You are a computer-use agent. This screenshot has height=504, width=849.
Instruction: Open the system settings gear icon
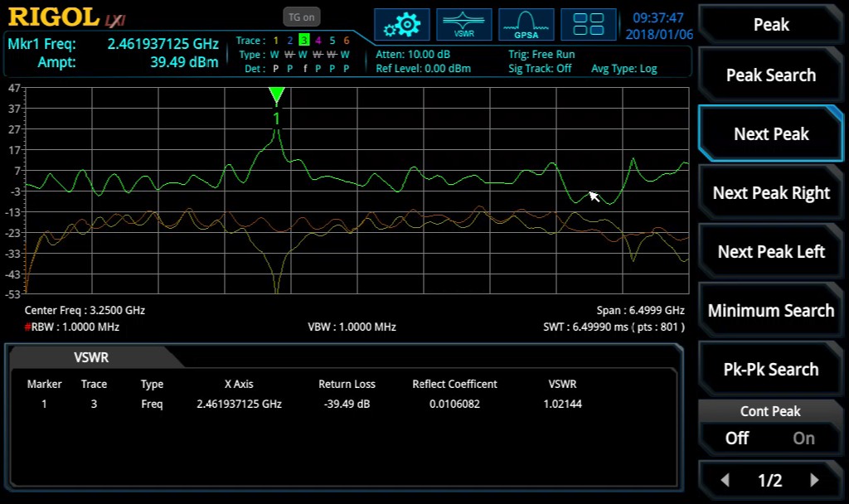click(402, 24)
